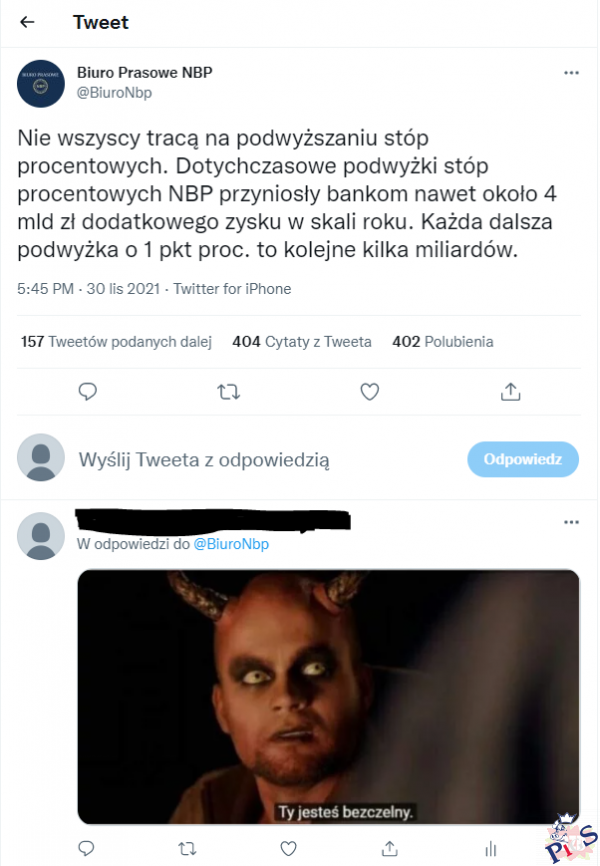600x866 pixels.
Task: Open the more options menu on NBP tweet
Action: 571,73
